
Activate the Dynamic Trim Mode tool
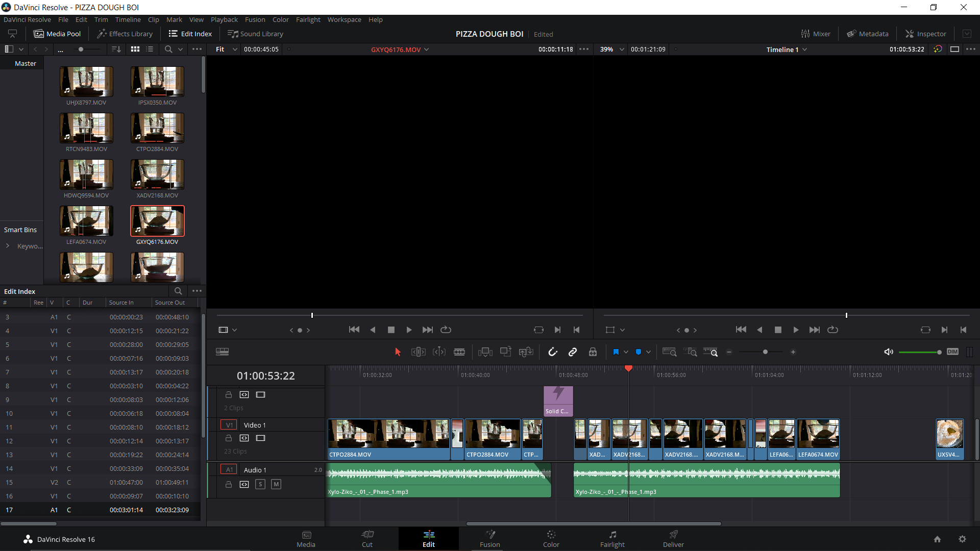click(x=439, y=352)
